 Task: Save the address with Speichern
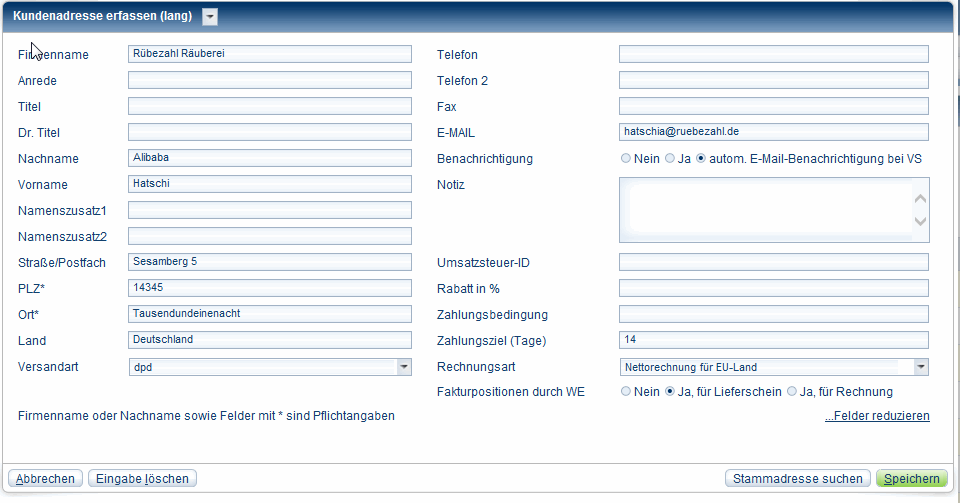[x=911, y=479]
